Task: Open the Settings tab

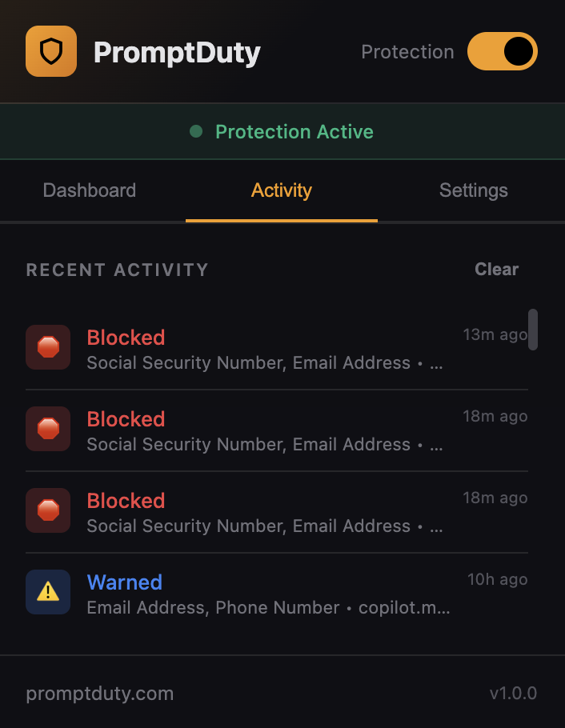Action: [473, 190]
